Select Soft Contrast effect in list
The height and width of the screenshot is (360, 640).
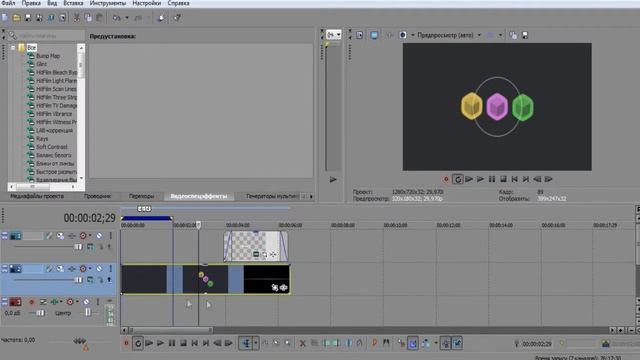(51, 147)
